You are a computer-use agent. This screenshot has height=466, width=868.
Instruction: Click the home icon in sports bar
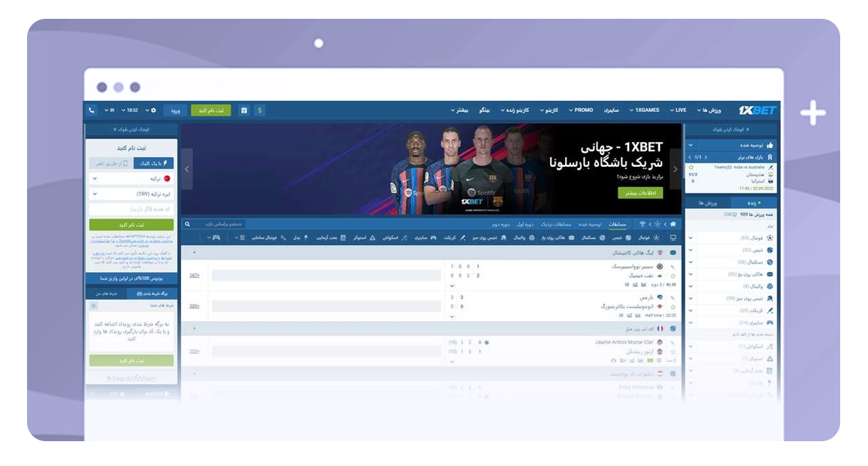(x=673, y=224)
